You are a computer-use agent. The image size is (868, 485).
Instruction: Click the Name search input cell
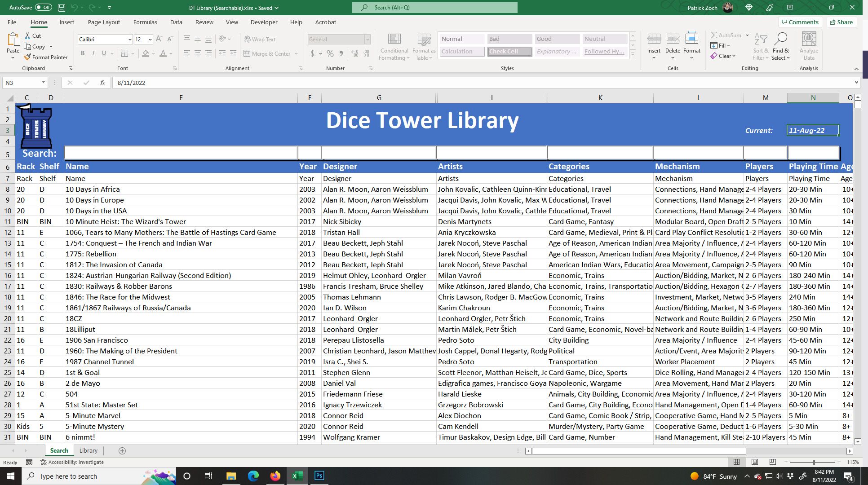(x=181, y=153)
